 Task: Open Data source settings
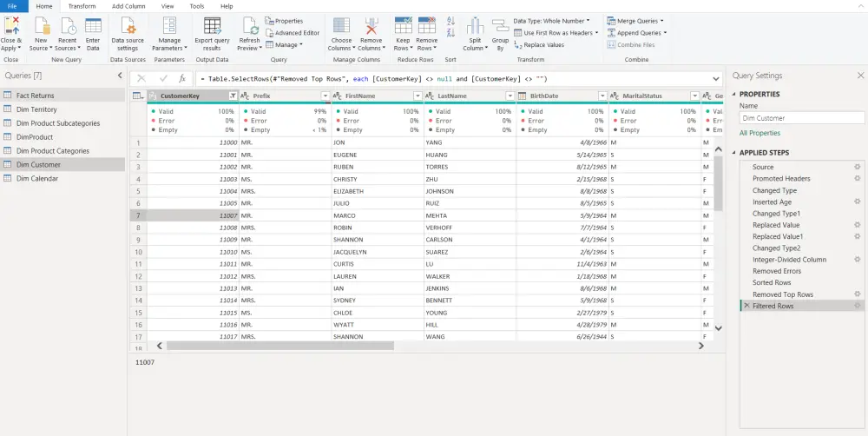click(x=128, y=25)
